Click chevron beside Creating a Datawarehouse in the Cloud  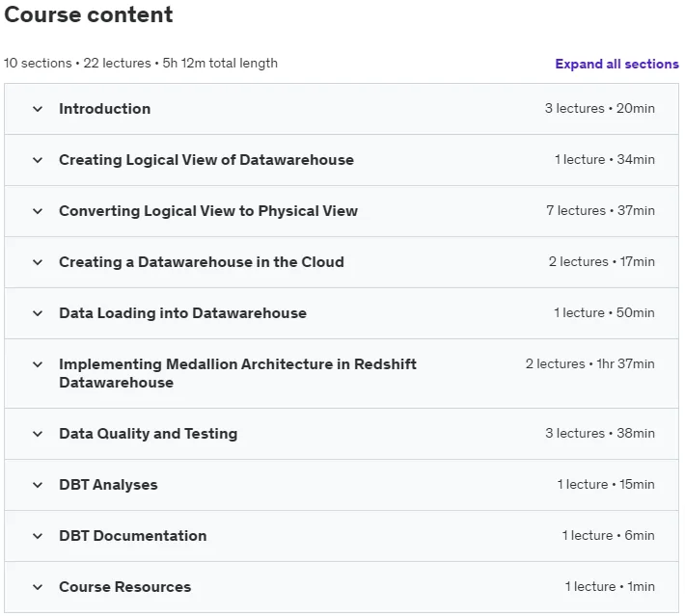pyautogui.click(x=38, y=262)
